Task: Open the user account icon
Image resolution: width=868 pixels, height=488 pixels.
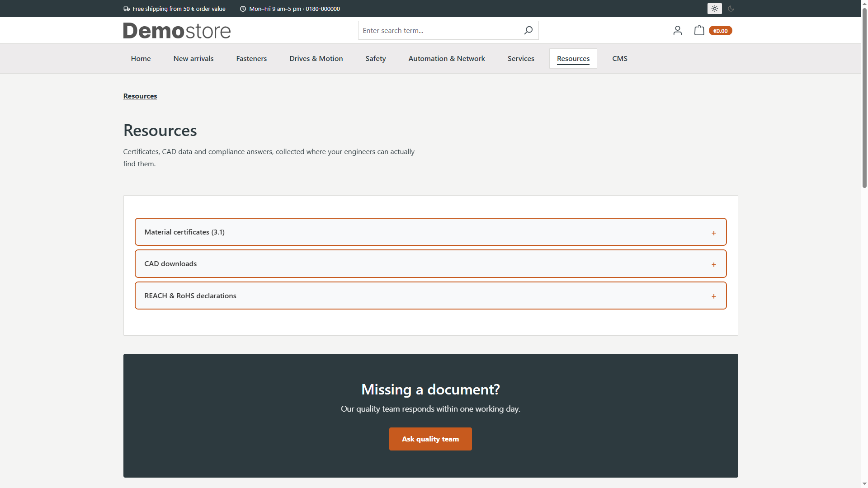Action: coord(677,30)
